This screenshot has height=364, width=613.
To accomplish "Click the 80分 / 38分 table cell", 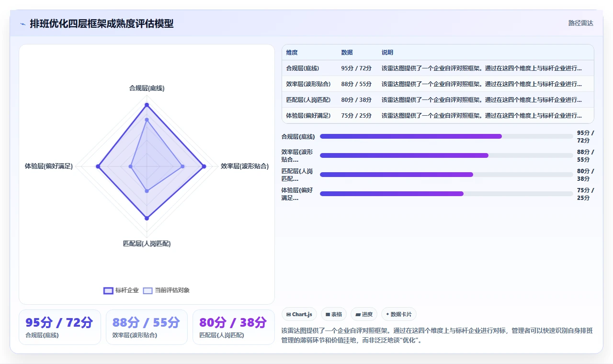I will pyautogui.click(x=356, y=100).
